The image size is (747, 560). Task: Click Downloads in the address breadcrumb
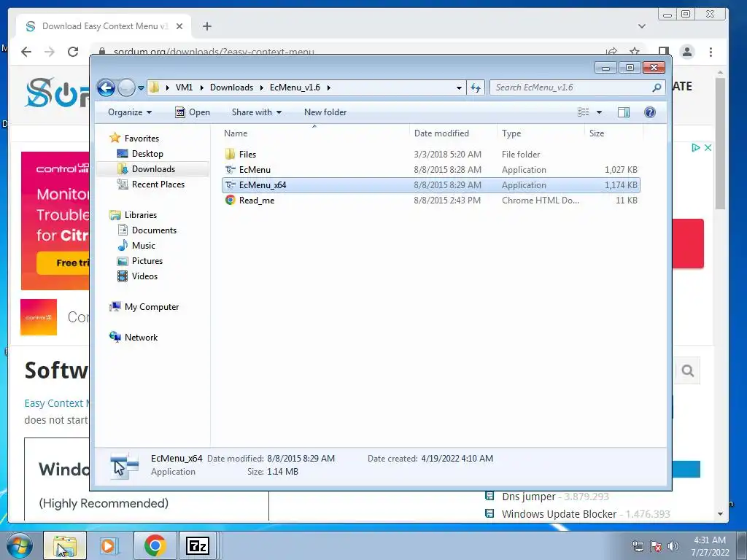pyautogui.click(x=231, y=87)
